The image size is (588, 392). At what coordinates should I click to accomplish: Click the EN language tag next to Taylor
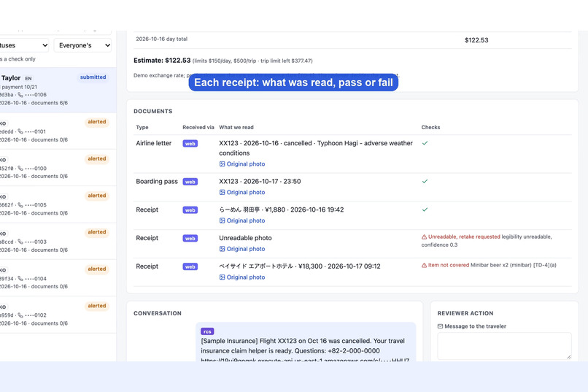click(x=28, y=78)
